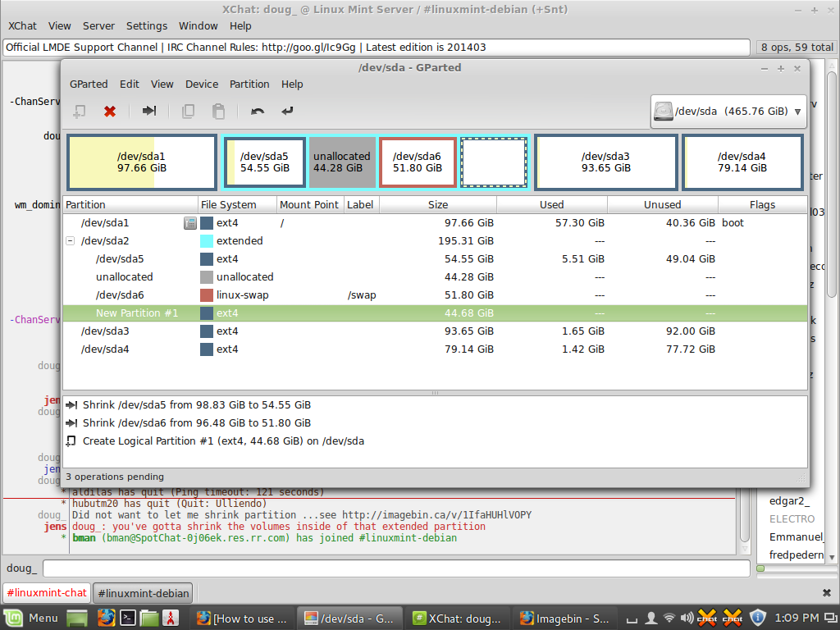Launch Firefox from the panel launcher
840x630 pixels.
tap(106, 619)
